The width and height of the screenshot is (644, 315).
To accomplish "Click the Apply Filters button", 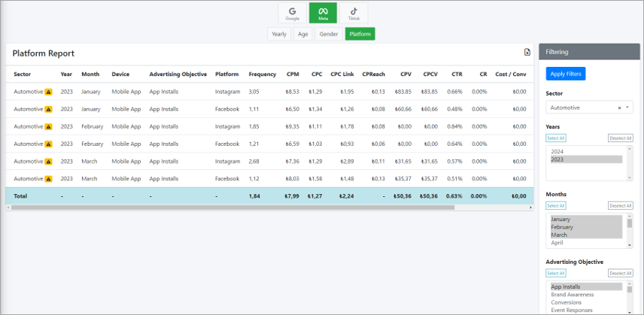I will 566,74.
